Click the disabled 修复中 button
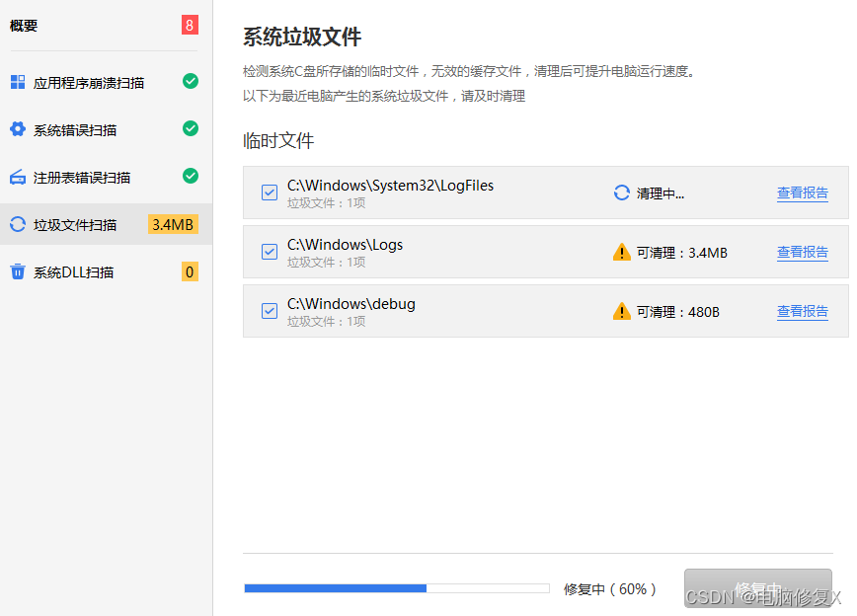The image size is (857, 616). point(758,587)
